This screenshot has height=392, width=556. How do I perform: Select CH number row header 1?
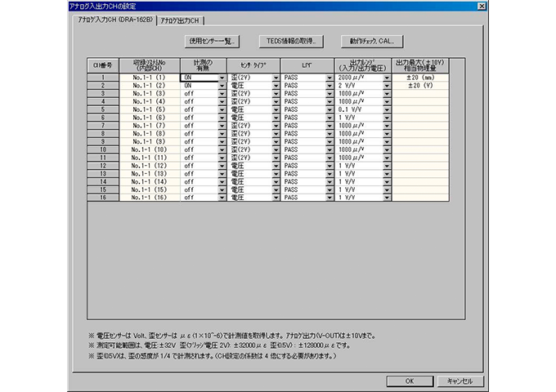pyautogui.click(x=103, y=78)
